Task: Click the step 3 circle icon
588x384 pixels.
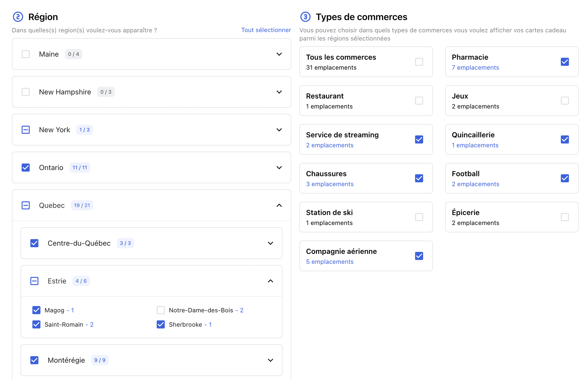Action: [x=305, y=17]
